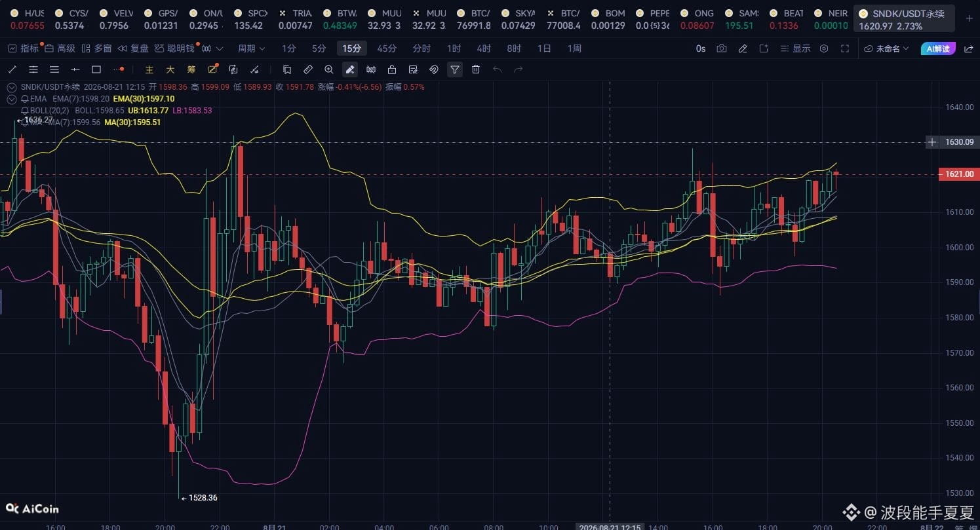Switch to the BEAT symbol tab
980x530 pixels.
787,19
